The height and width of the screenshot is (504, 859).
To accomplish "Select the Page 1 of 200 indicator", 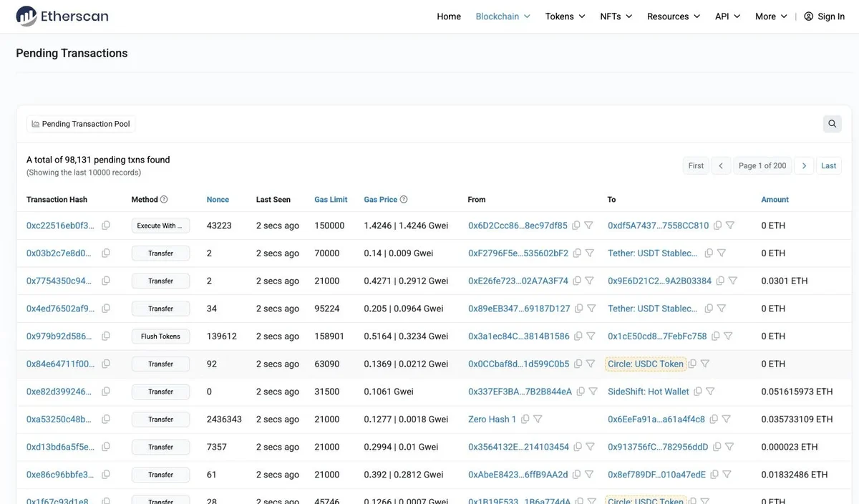I will 762,165.
